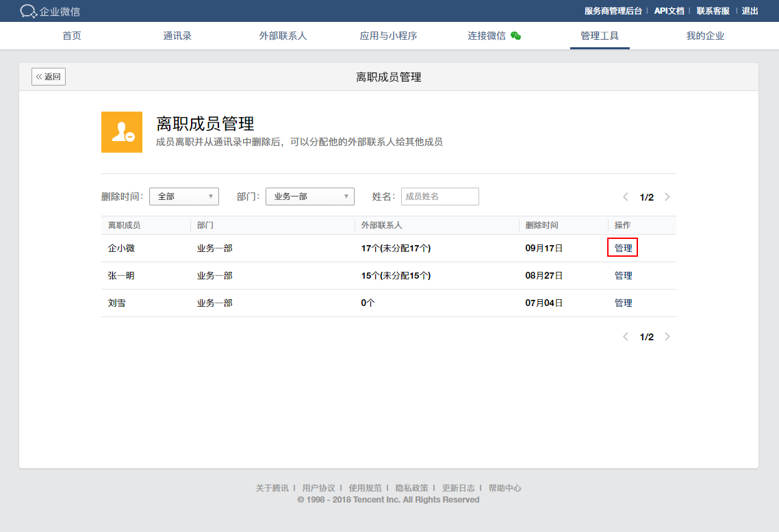Screen dimensions: 779x532
Task: Select the 我的企业 tab
Action: [705, 36]
